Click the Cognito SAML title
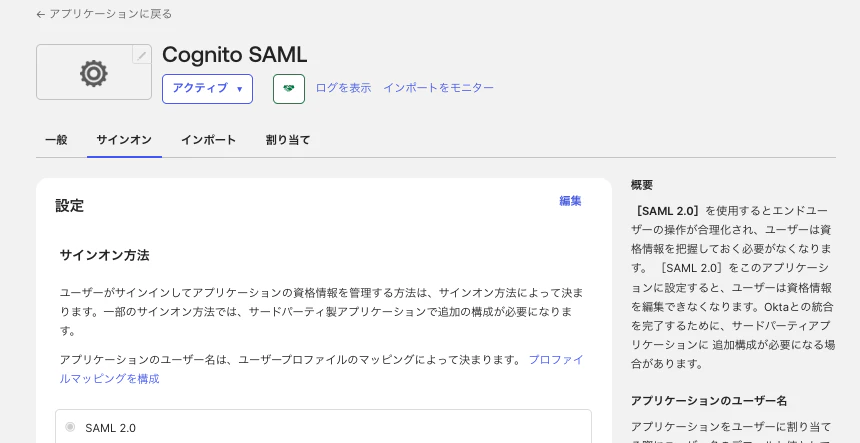Image resolution: width=860 pixels, height=443 pixels. 234,55
